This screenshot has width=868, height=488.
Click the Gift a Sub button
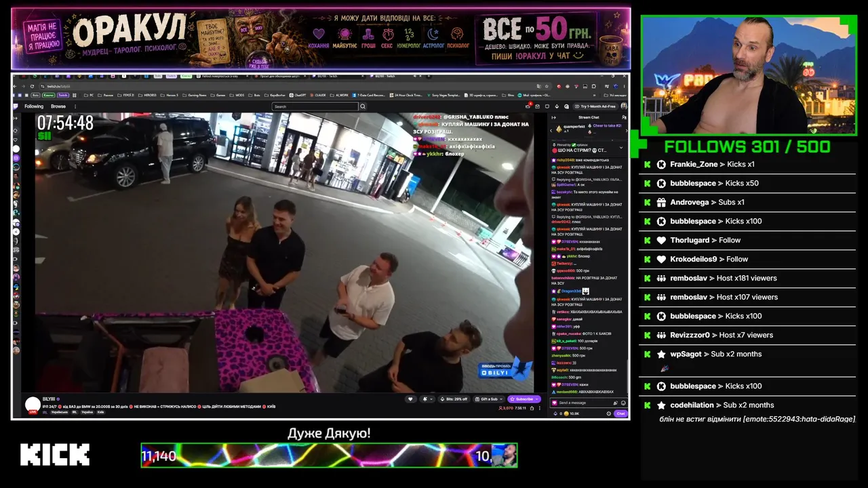pos(490,399)
